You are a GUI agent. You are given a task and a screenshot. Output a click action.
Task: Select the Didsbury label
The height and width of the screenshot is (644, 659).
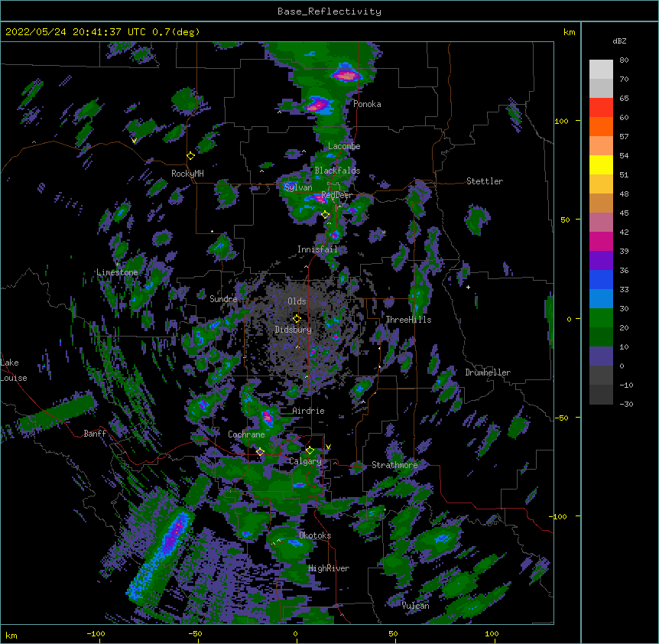(294, 330)
